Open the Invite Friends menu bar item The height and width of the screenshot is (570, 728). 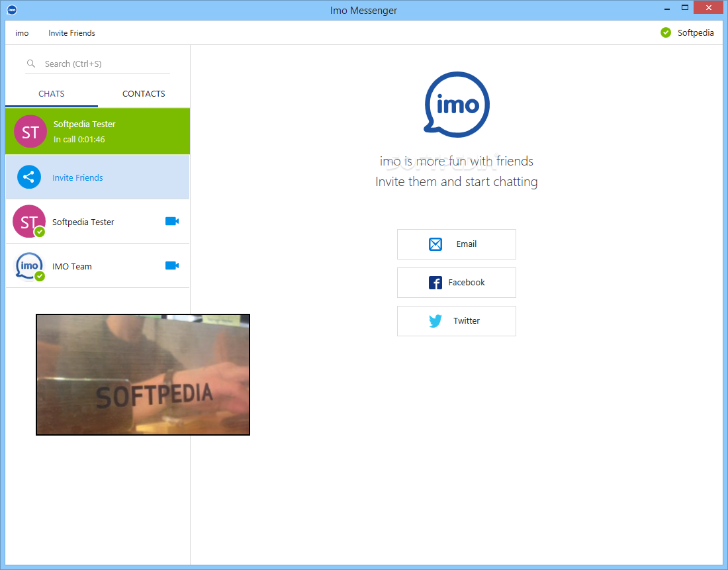click(x=71, y=33)
